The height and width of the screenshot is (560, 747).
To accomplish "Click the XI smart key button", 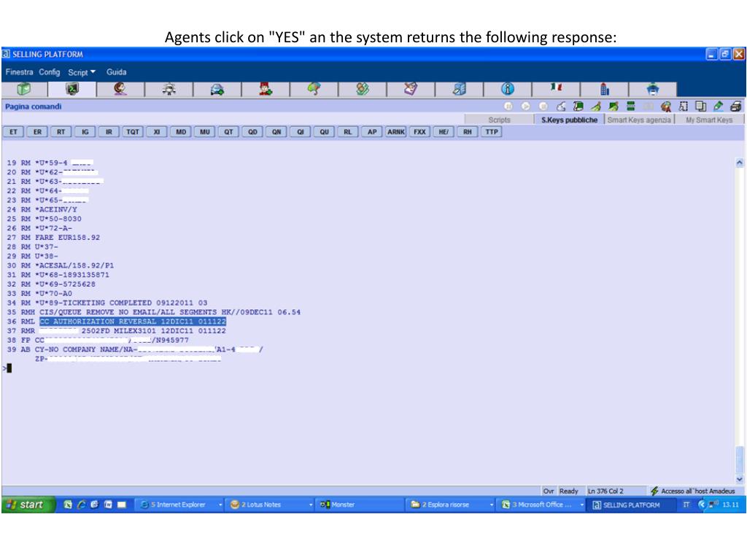I will (157, 132).
